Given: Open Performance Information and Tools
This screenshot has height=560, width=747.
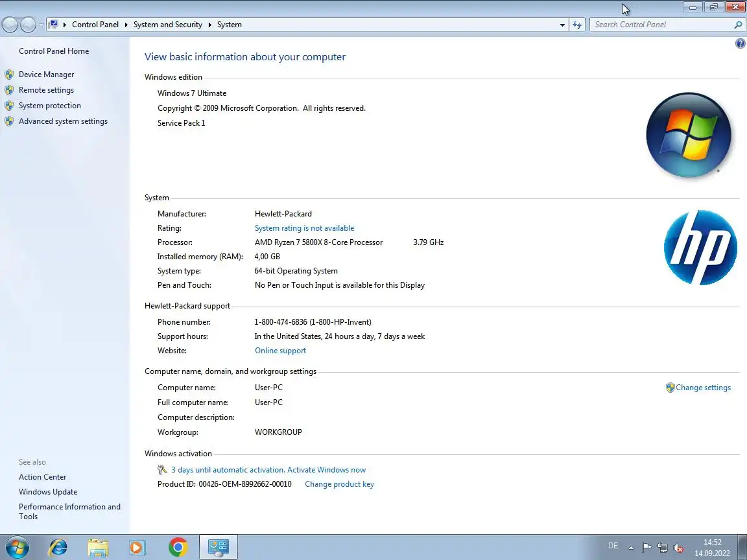Looking at the screenshot, I should click(69, 511).
